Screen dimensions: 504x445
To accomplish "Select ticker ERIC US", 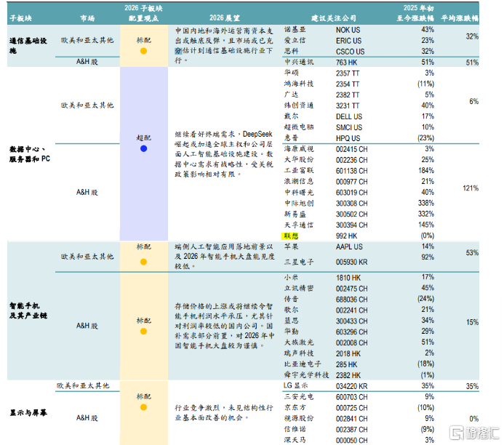I will pyautogui.click(x=349, y=41).
